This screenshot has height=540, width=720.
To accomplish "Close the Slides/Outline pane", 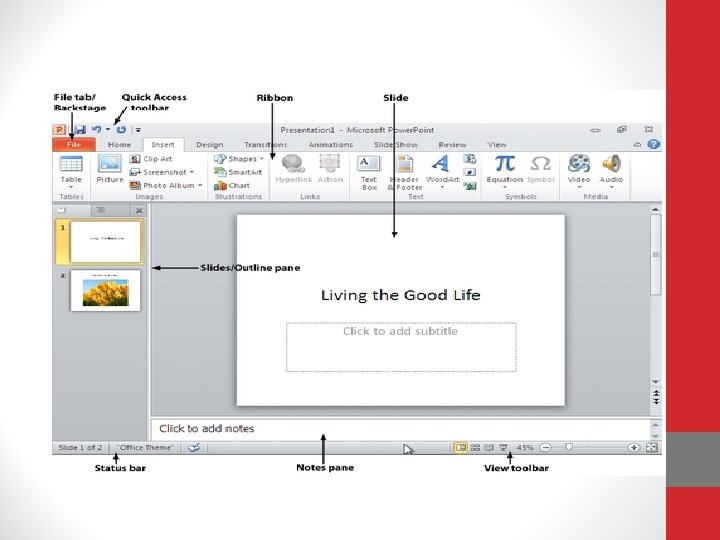I will 139,211.
